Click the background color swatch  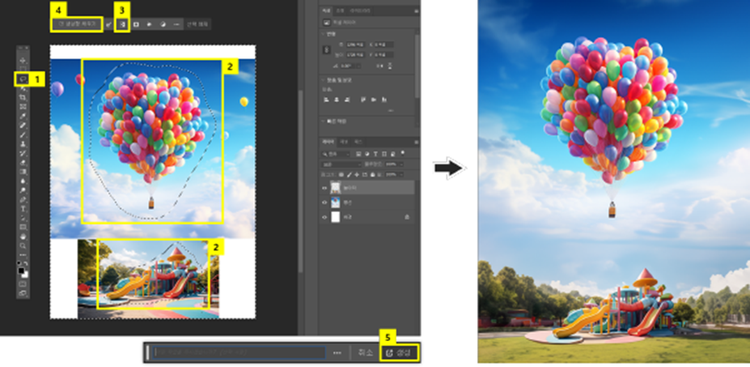point(26,275)
